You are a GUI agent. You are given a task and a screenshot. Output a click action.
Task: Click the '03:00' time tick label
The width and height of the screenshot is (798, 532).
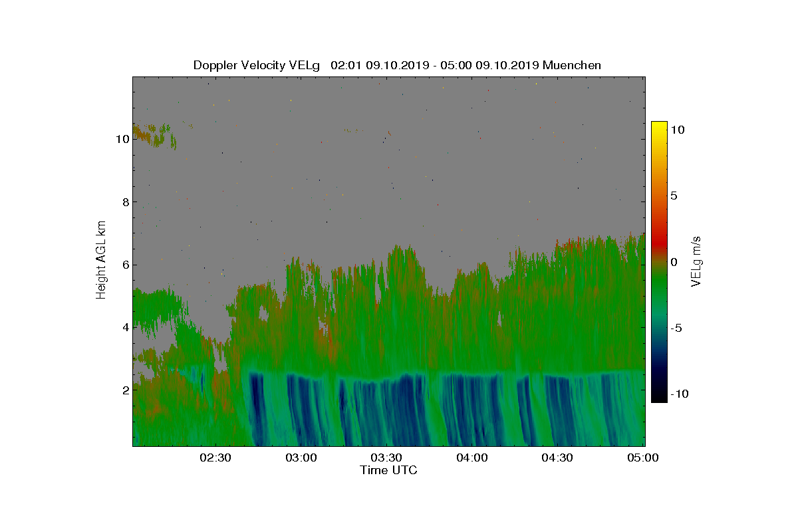point(301,458)
